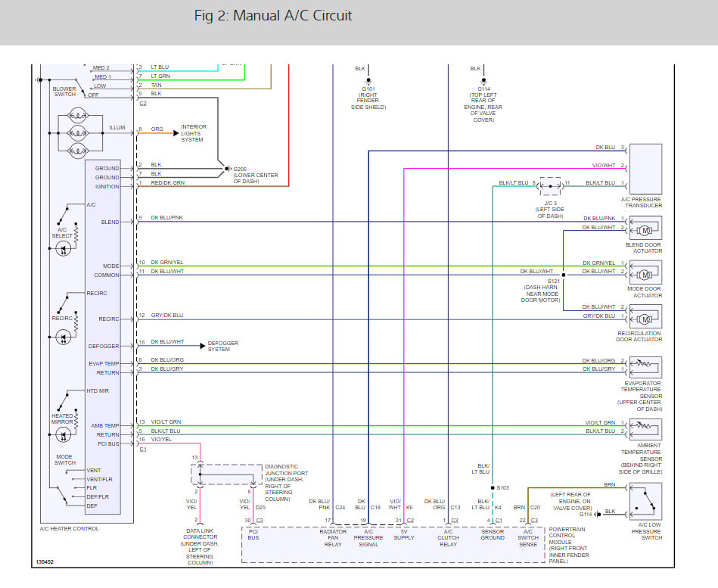Click the 'A/C SWITCH SENSE' pin label
This screenshot has height=588, width=718.
click(528, 538)
